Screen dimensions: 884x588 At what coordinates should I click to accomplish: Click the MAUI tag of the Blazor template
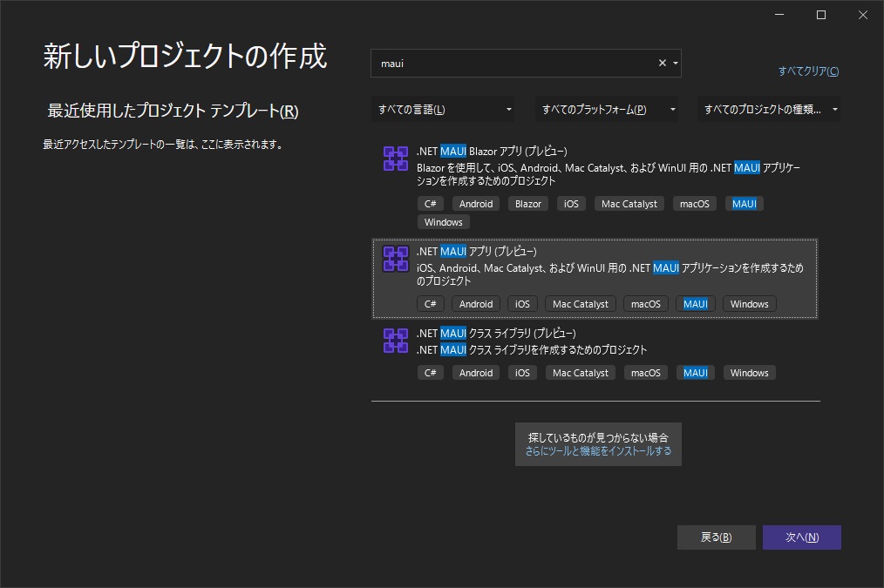tap(745, 204)
